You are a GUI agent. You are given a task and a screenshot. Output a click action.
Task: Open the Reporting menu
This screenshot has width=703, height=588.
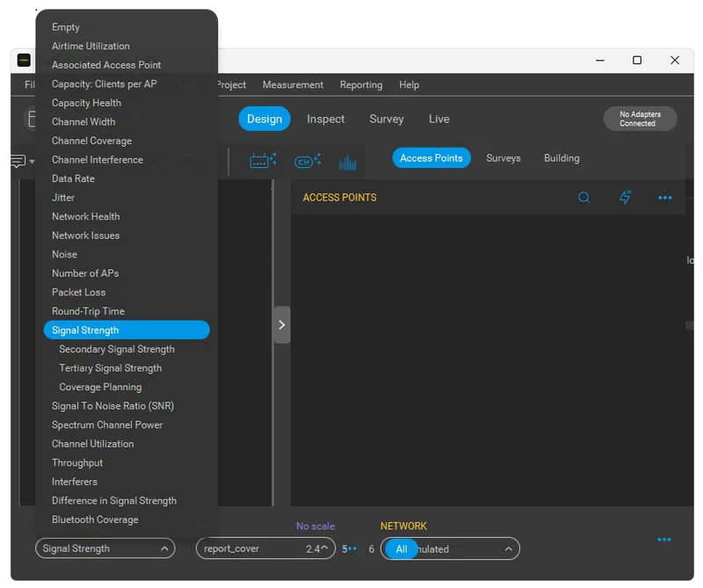(361, 84)
